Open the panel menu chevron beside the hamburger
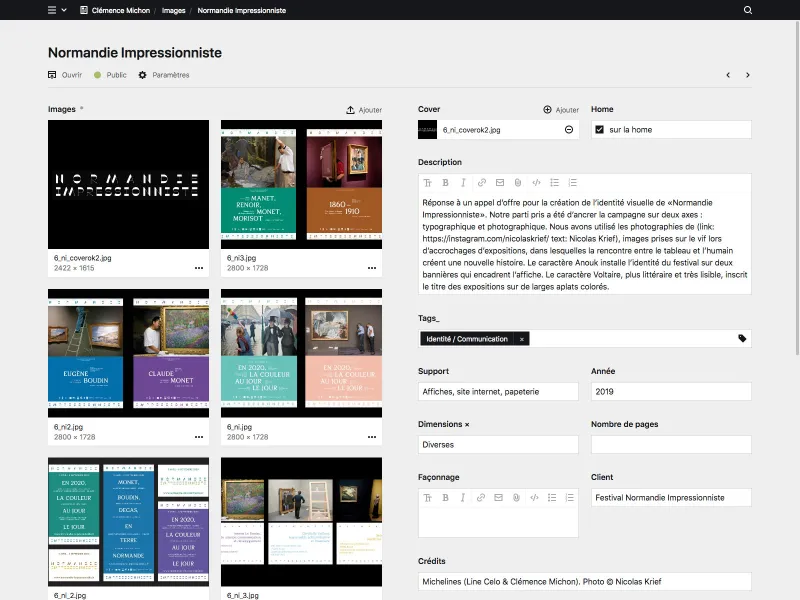The width and height of the screenshot is (800, 600). tap(66, 10)
